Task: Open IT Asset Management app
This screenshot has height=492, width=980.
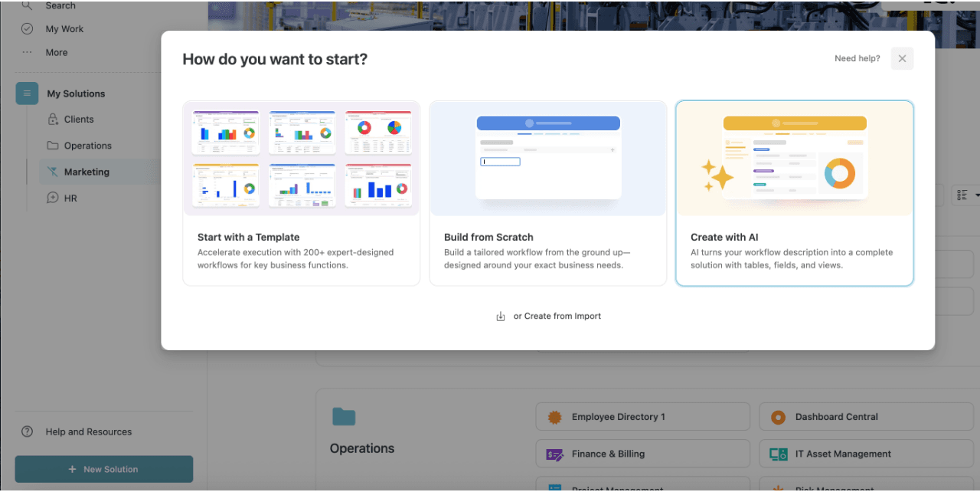Action: click(x=866, y=454)
